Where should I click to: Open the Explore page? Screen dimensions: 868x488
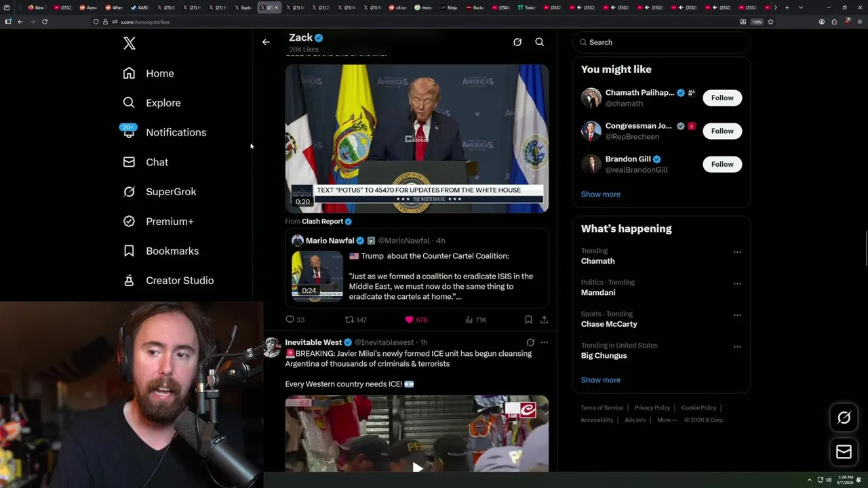(152, 103)
